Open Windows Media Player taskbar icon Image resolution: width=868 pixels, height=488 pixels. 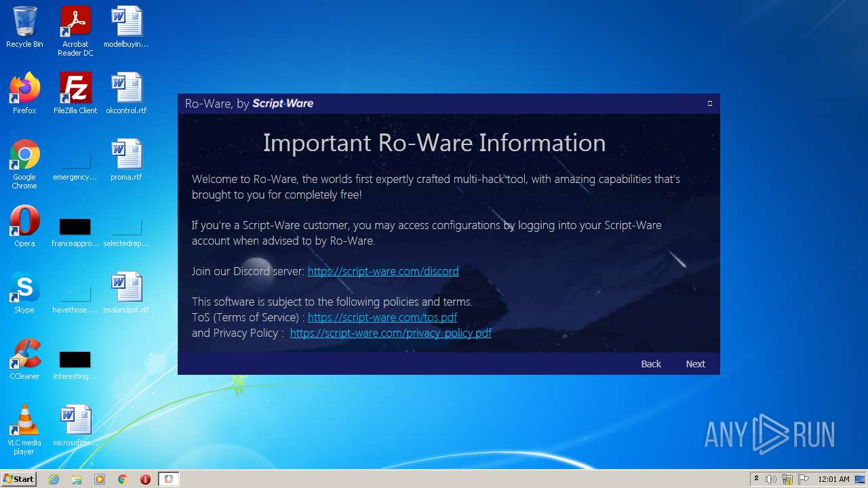click(x=100, y=479)
